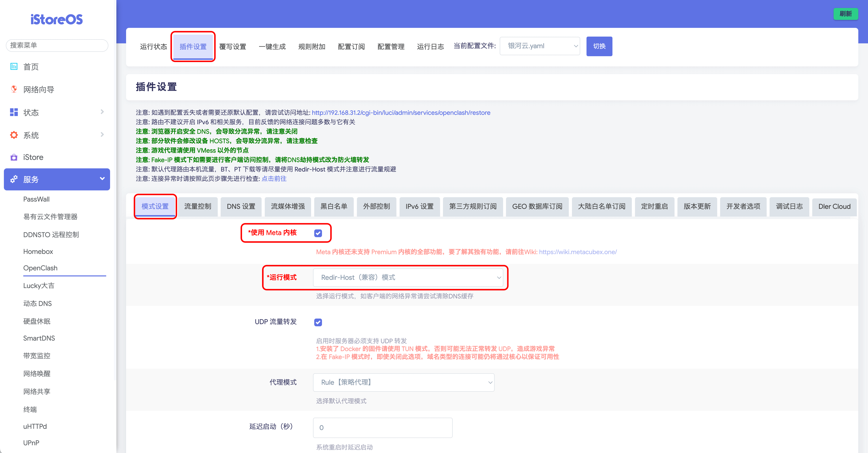Open OpenClash in the sidebar

click(x=40, y=268)
